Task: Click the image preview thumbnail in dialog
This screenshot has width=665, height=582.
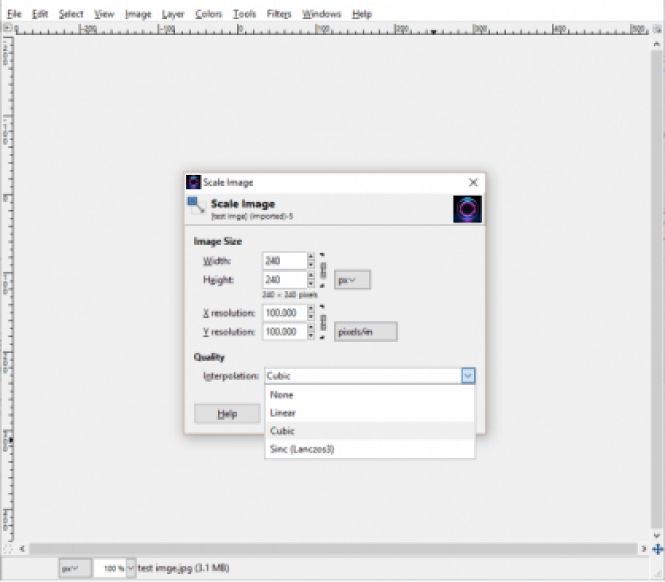Action: (x=468, y=209)
